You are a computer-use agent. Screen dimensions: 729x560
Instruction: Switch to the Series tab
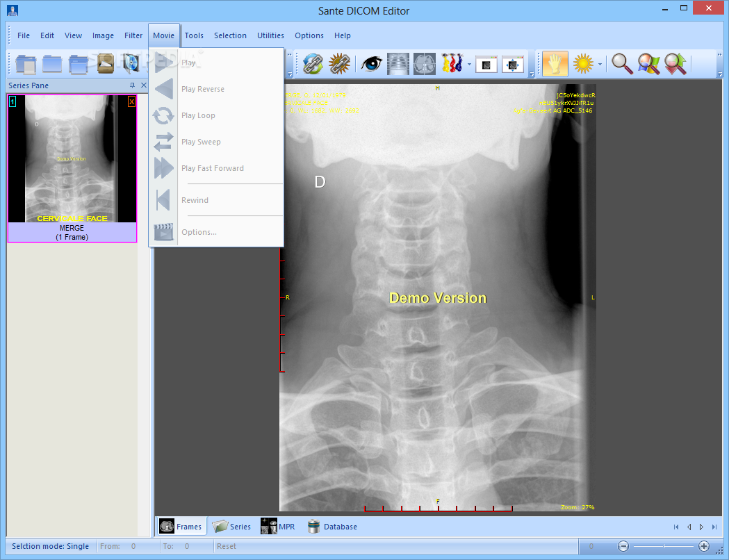point(231,527)
